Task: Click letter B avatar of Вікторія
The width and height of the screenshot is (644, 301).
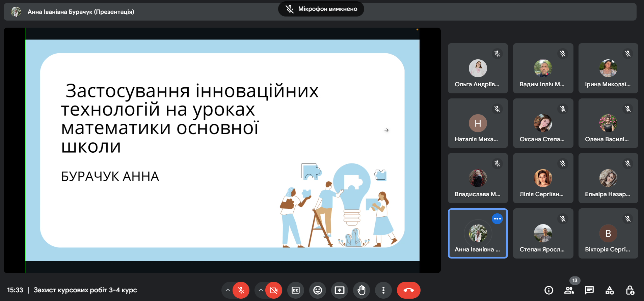Action: pyautogui.click(x=608, y=233)
